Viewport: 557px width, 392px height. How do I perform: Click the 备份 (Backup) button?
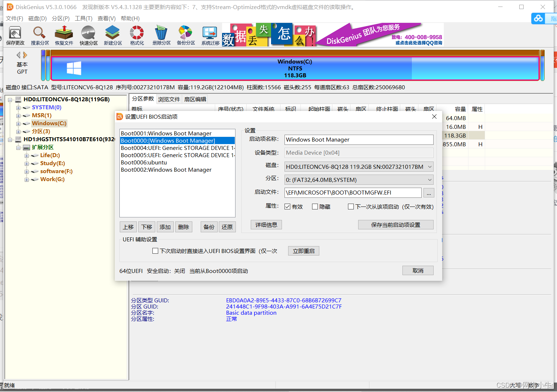(209, 227)
